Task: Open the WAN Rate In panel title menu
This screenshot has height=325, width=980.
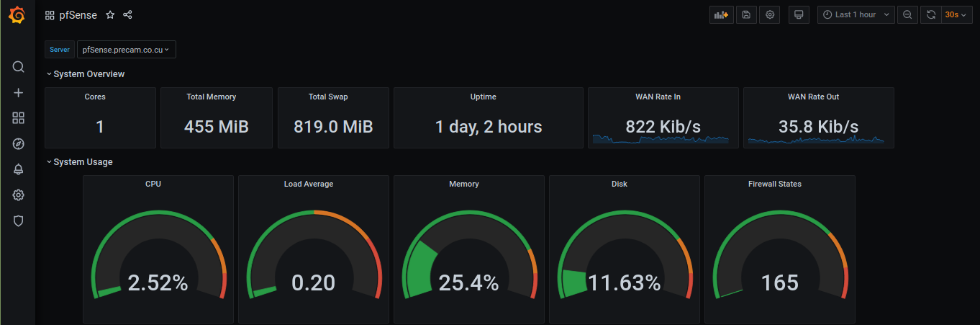Action: 658,97
